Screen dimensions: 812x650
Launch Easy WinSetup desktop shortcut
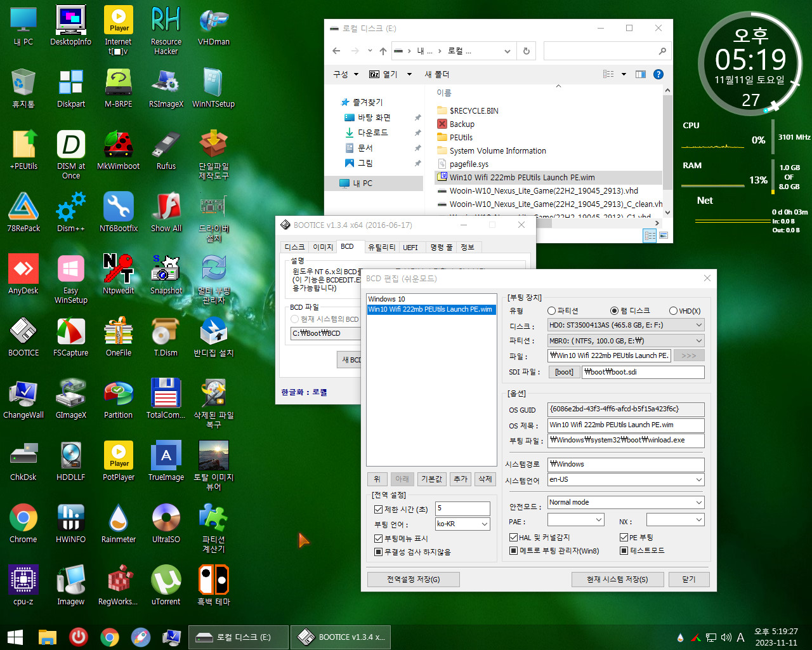click(x=71, y=279)
